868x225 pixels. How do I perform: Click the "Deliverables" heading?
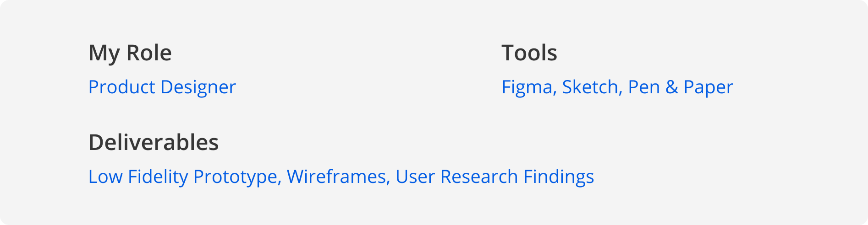(154, 143)
